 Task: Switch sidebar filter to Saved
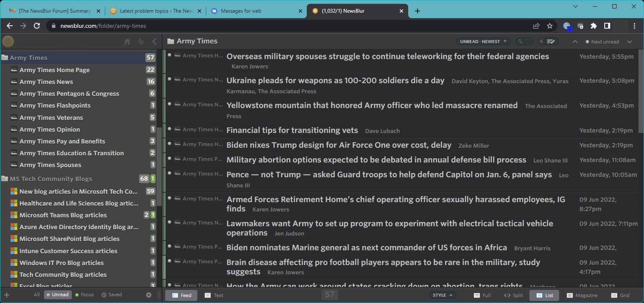(112, 295)
